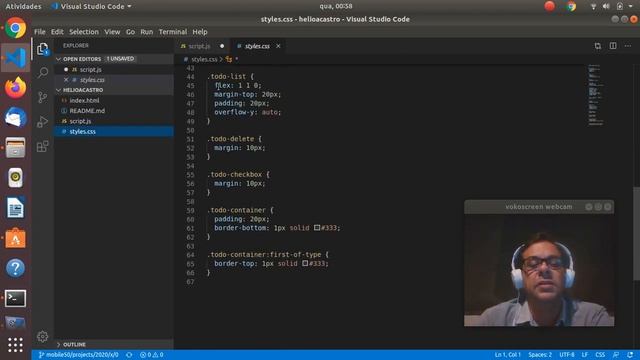Open the Extensions view

pos(42,146)
